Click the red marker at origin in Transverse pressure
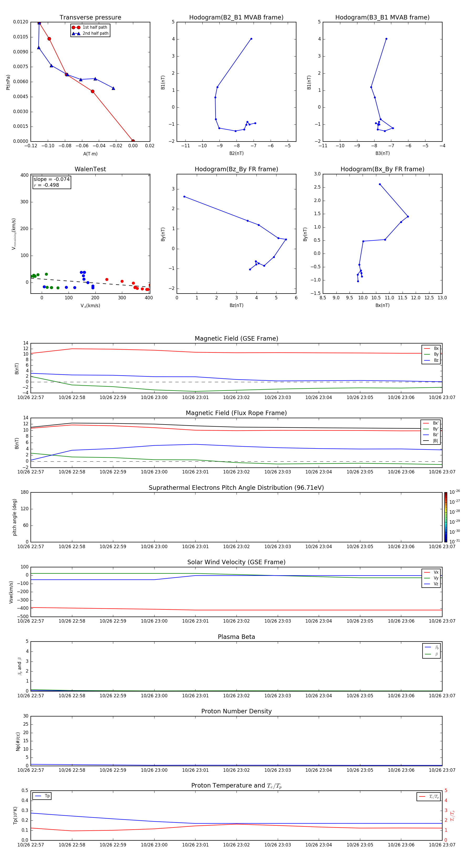The width and height of the screenshot is (473, 868). pyautogui.click(x=133, y=141)
